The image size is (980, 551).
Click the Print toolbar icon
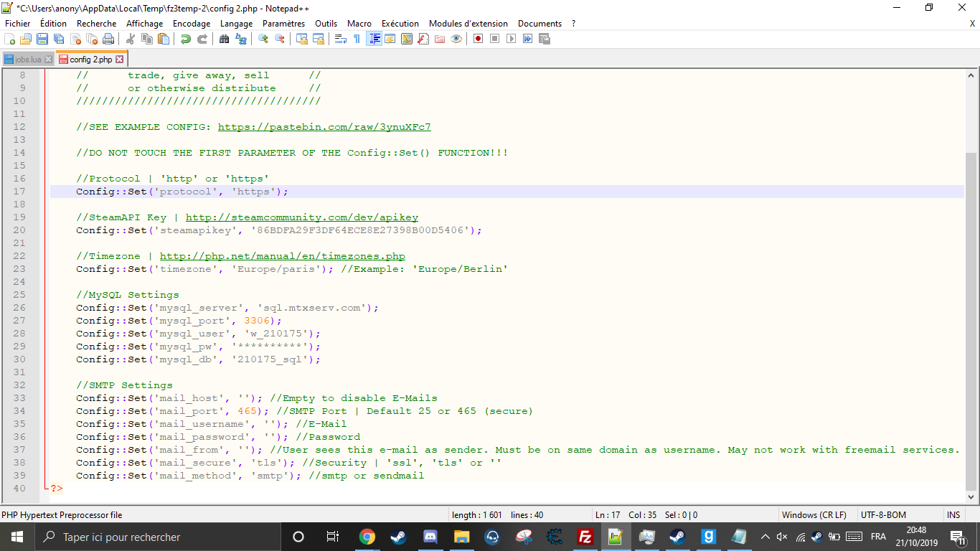tap(108, 39)
